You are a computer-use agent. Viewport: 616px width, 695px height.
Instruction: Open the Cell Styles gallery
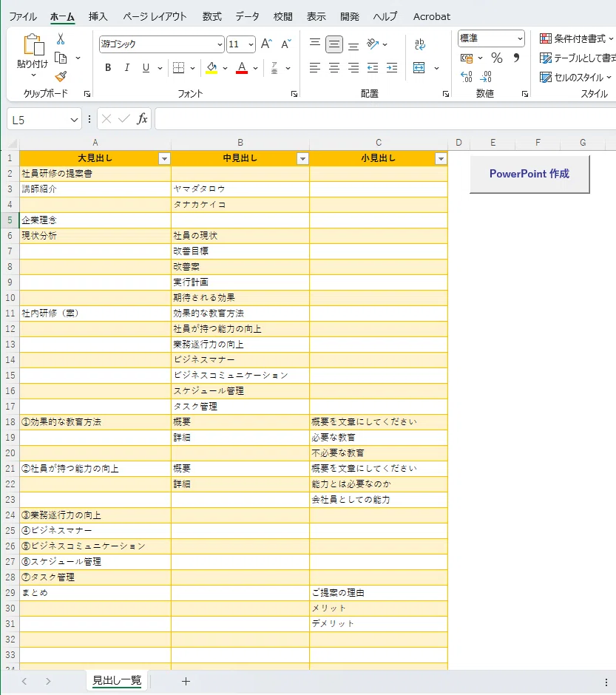coord(575,77)
